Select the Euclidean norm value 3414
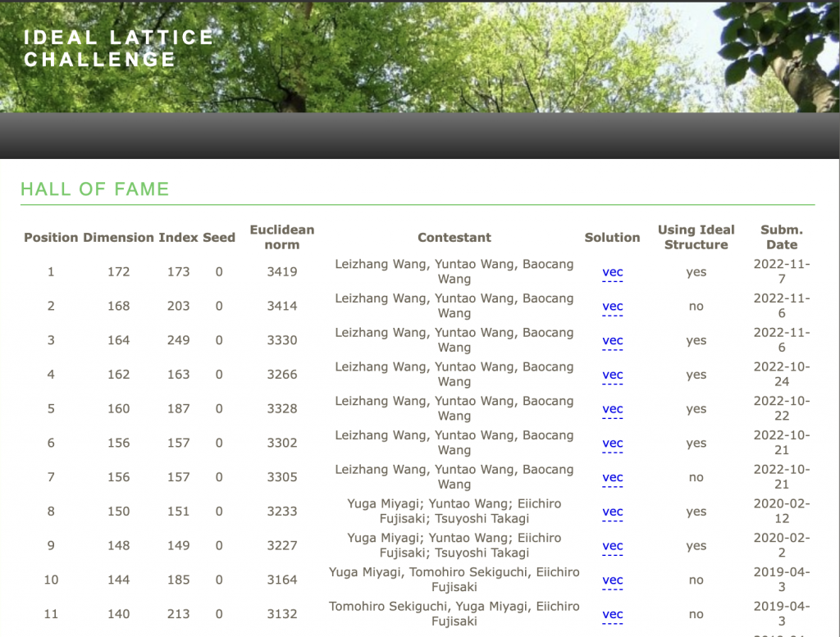The width and height of the screenshot is (840, 637). click(x=282, y=306)
